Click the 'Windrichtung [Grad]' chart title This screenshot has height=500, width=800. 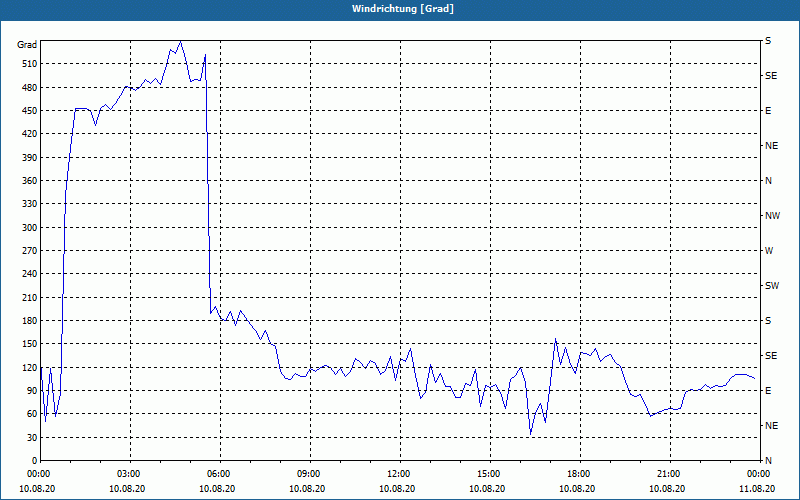403,9
